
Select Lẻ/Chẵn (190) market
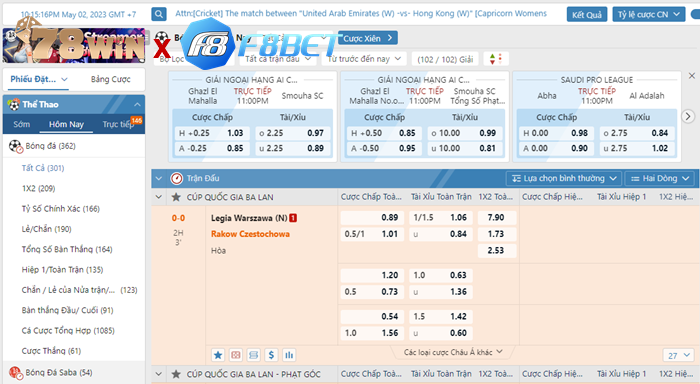[x=46, y=229]
